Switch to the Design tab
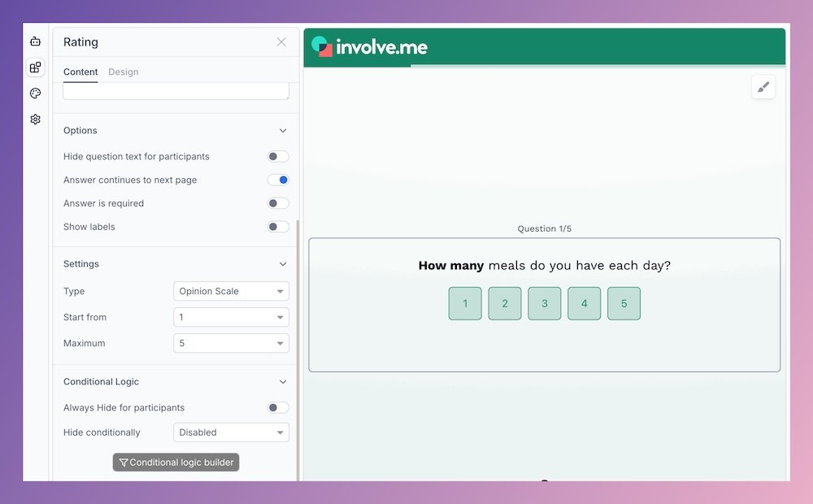813x504 pixels. pos(123,72)
